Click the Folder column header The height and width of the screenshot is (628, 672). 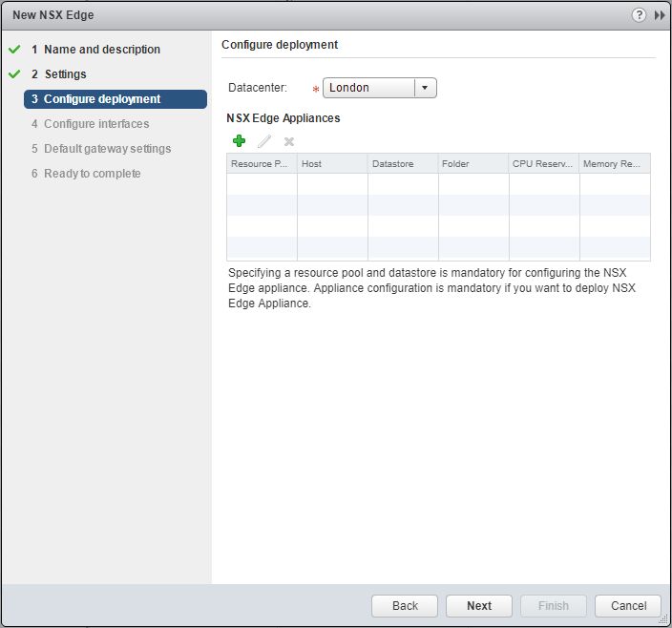(472, 164)
